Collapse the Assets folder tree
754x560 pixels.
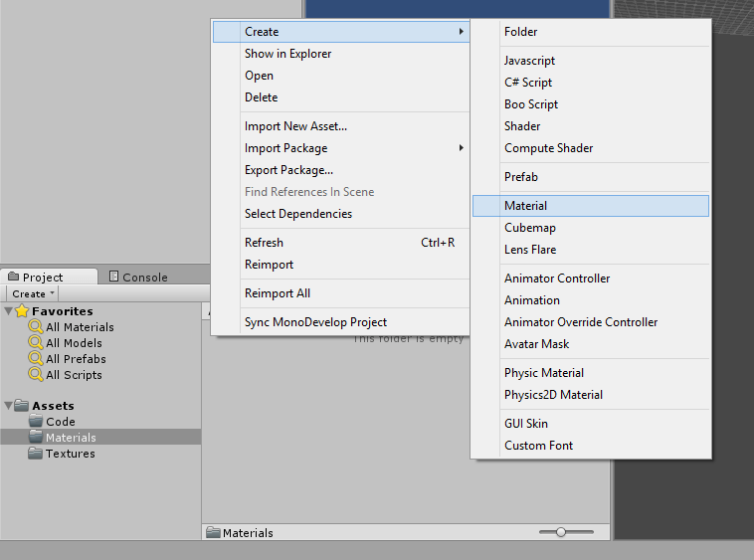coord(9,406)
